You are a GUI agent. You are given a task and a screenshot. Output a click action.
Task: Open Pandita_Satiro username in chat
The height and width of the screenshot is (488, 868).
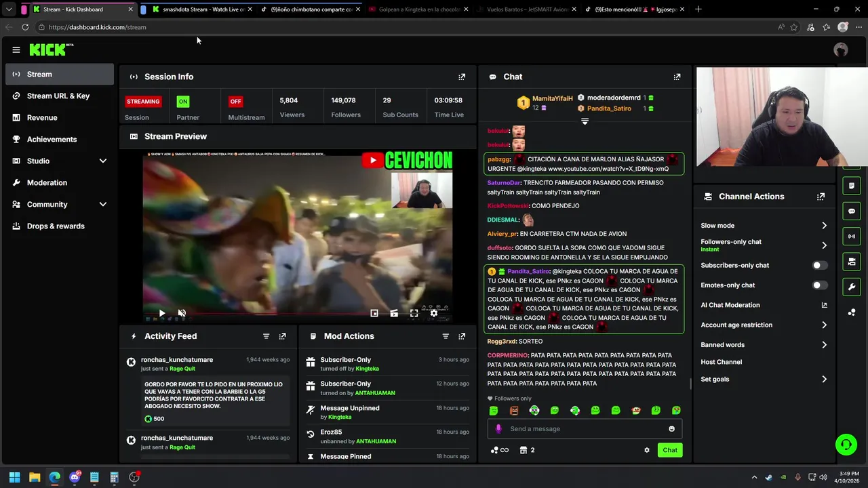(528, 271)
